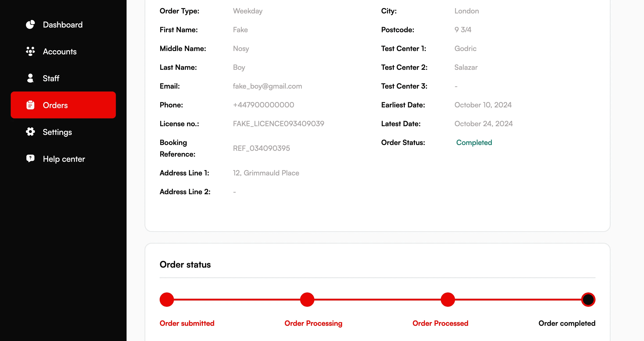644x341 pixels.
Task: Click the fake_boy@gmail.com email value
Action: [x=267, y=86]
